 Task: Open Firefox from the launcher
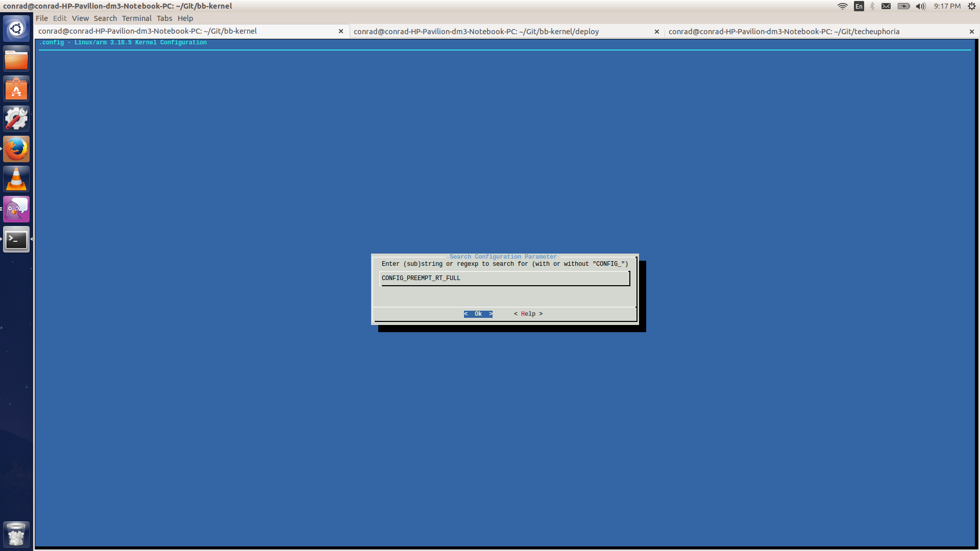[16, 148]
